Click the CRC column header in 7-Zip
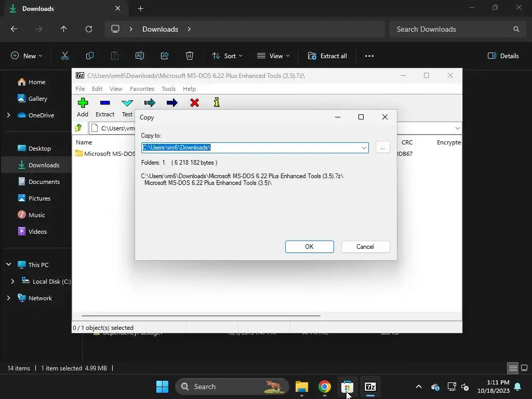The height and width of the screenshot is (399, 532). (407, 142)
